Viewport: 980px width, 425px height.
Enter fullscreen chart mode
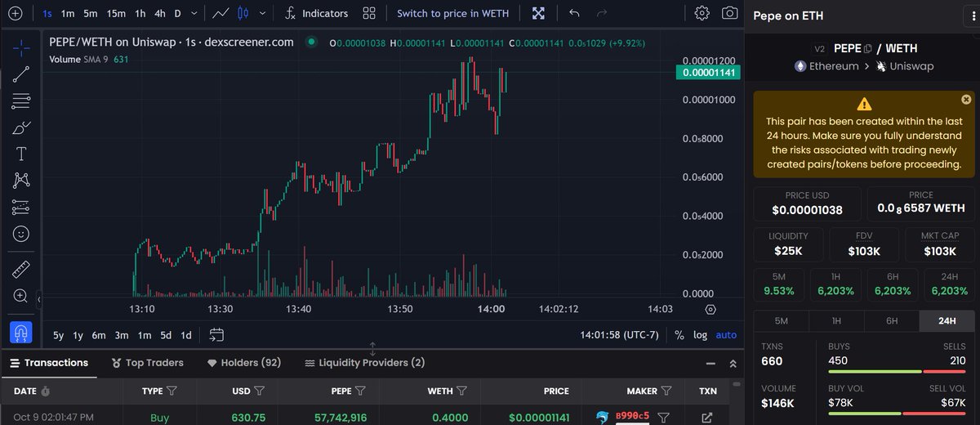click(x=538, y=13)
